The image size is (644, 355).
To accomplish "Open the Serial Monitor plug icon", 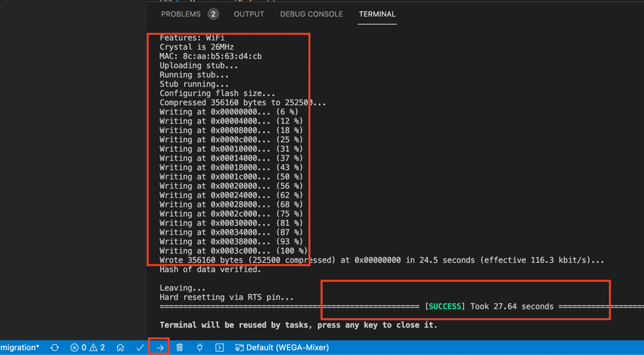I will [x=199, y=348].
